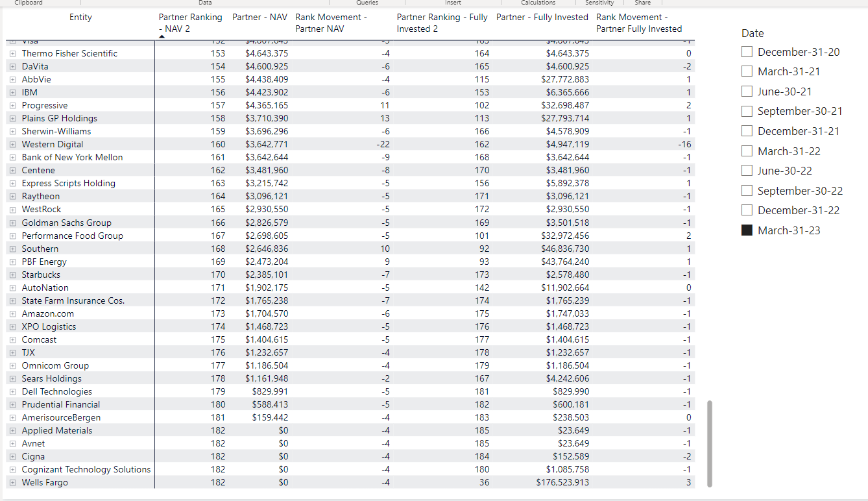
Task: Expand the Thermo Fisher Scientific row
Action: point(12,53)
